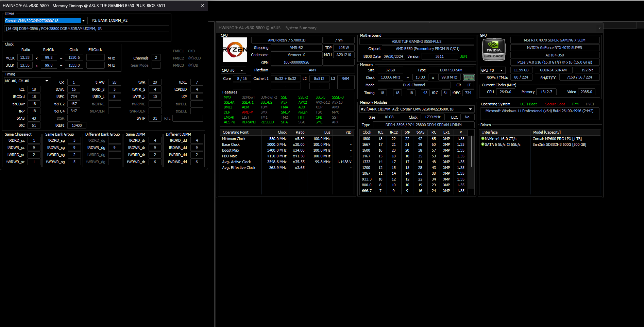Click the Vermeer-X codename value
Image resolution: width=644 pixels, height=327 pixels.
tap(296, 55)
